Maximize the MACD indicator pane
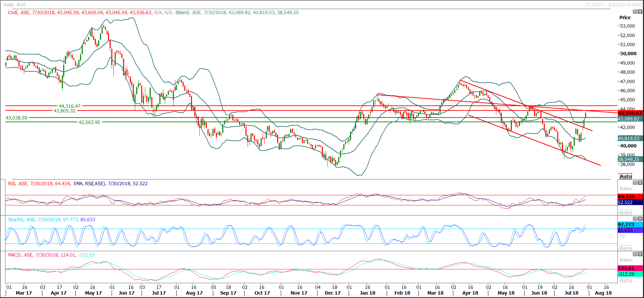 pyautogui.click(x=635, y=254)
